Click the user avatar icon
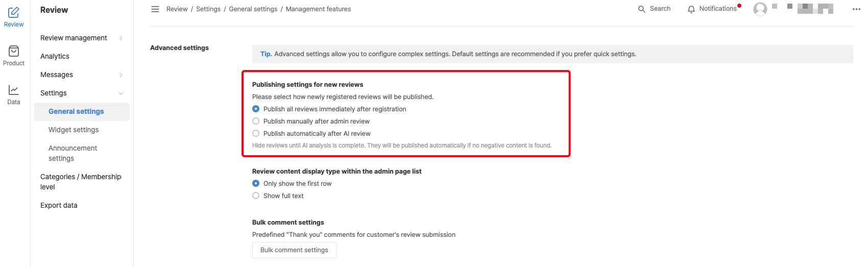The image size is (868, 267). (760, 9)
